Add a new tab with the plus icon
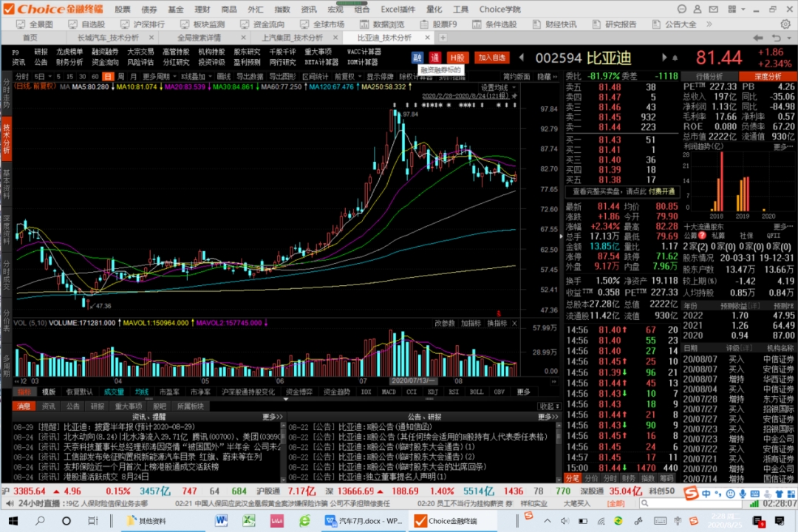798x532 pixels. (443, 38)
